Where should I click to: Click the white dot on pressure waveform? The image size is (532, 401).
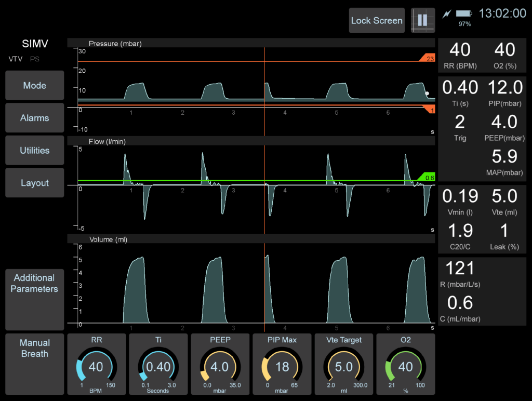point(427,93)
